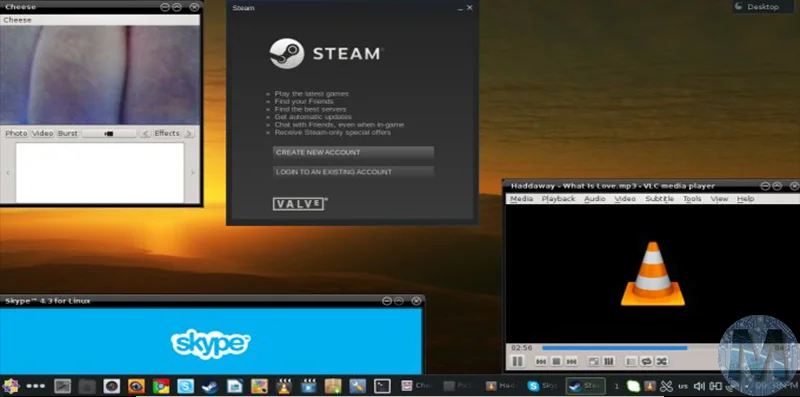Click Login to an Existing Account in Steam

click(x=353, y=172)
